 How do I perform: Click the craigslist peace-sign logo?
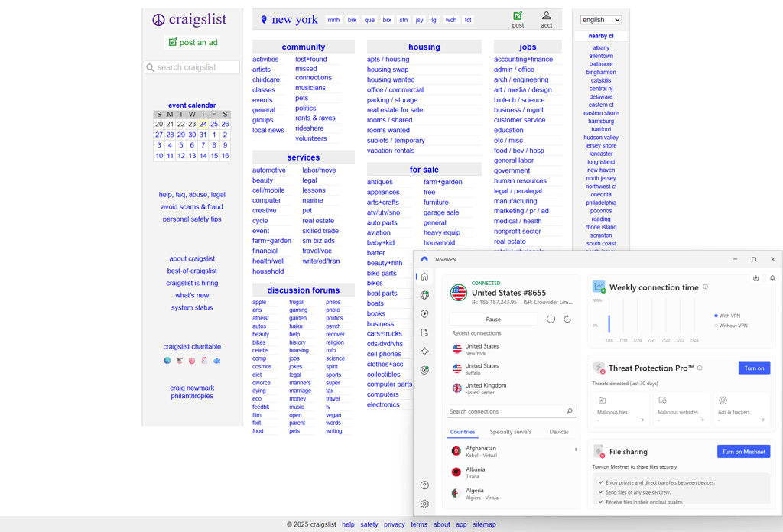click(x=158, y=19)
